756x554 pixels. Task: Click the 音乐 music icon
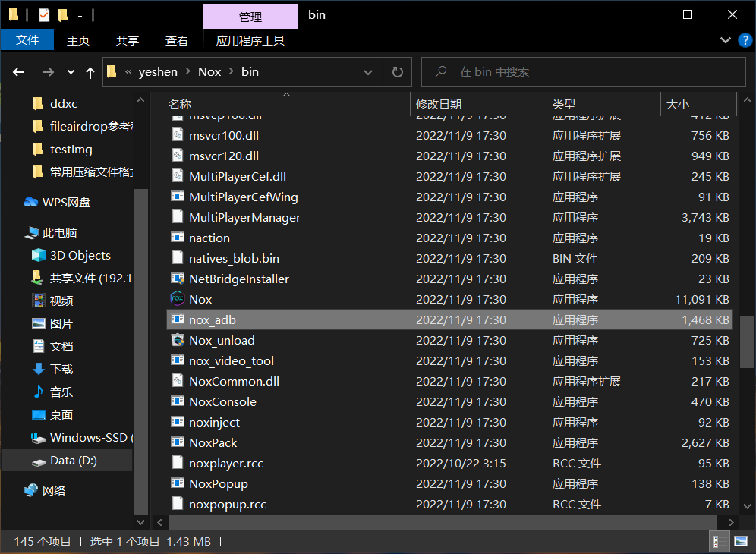coord(38,392)
